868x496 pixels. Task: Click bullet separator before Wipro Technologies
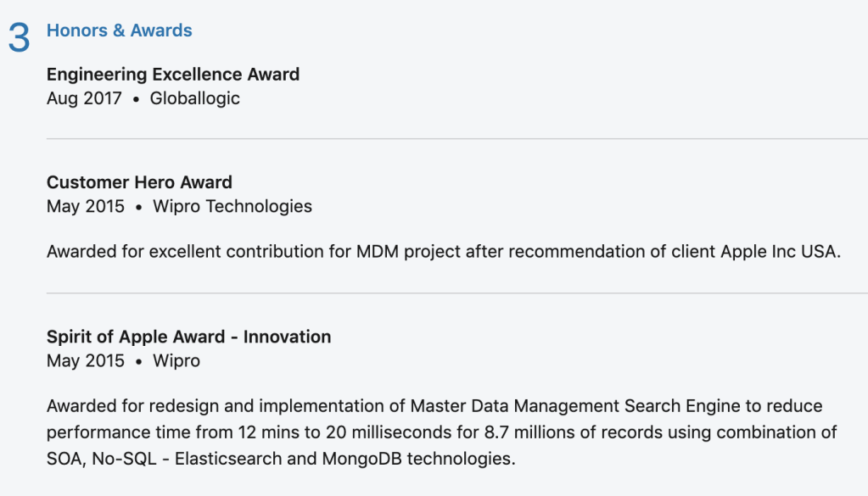point(138,207)
